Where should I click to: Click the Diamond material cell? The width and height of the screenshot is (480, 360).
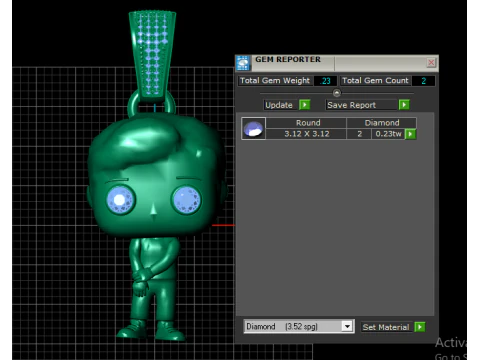pos(382,123)
